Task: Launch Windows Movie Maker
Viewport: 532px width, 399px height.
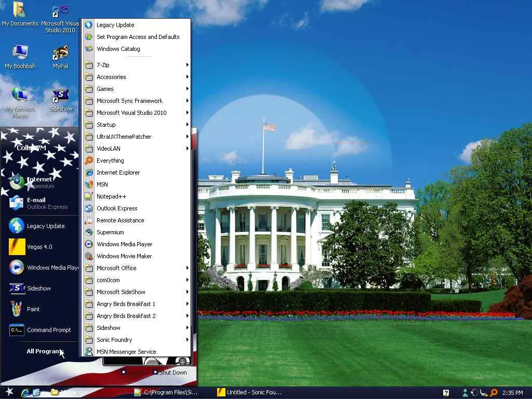Action: [136, 256]
